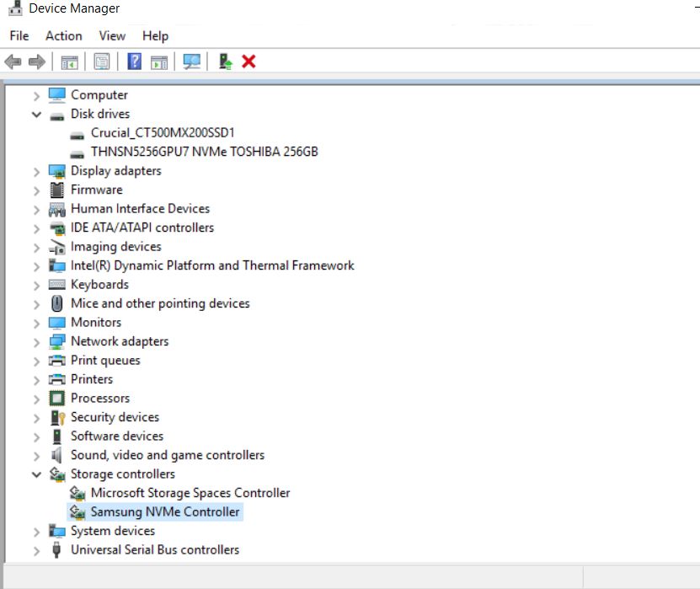
Task: Select the Processors category label
Action: 100,398
